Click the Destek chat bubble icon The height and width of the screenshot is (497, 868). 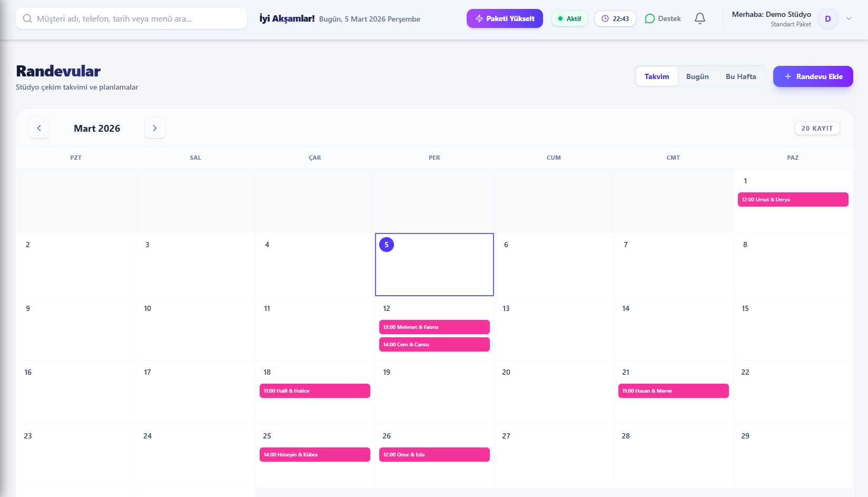[x=650, y=19]
